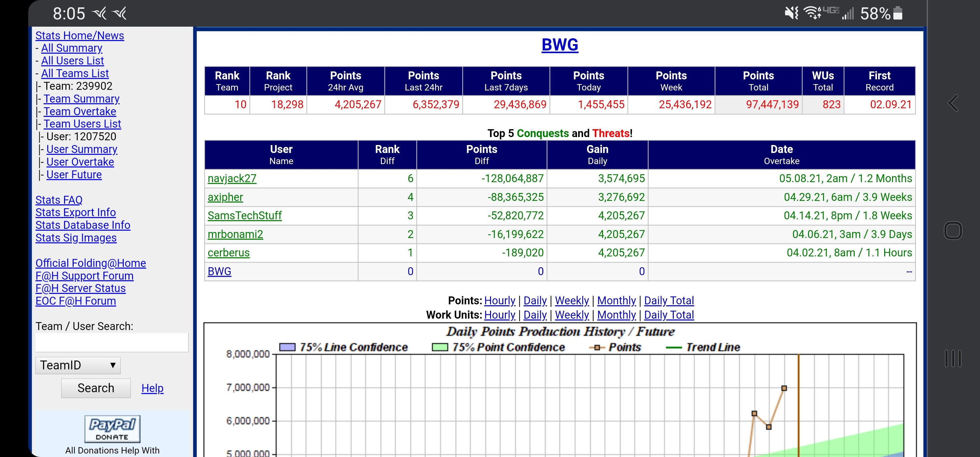Viewport: 980px width, 457px height.
Task: Open user SamsTechStuff link
Action: click(245, 215)
